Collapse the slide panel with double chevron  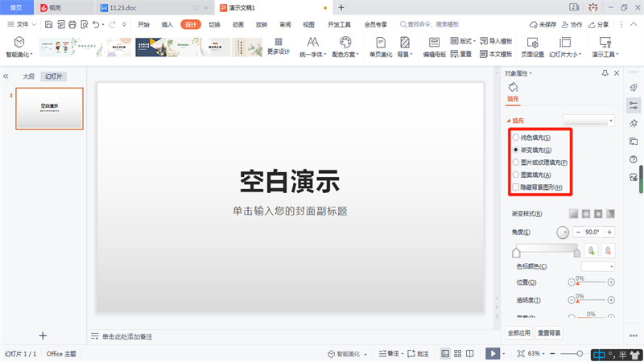[x=6, y=76]
